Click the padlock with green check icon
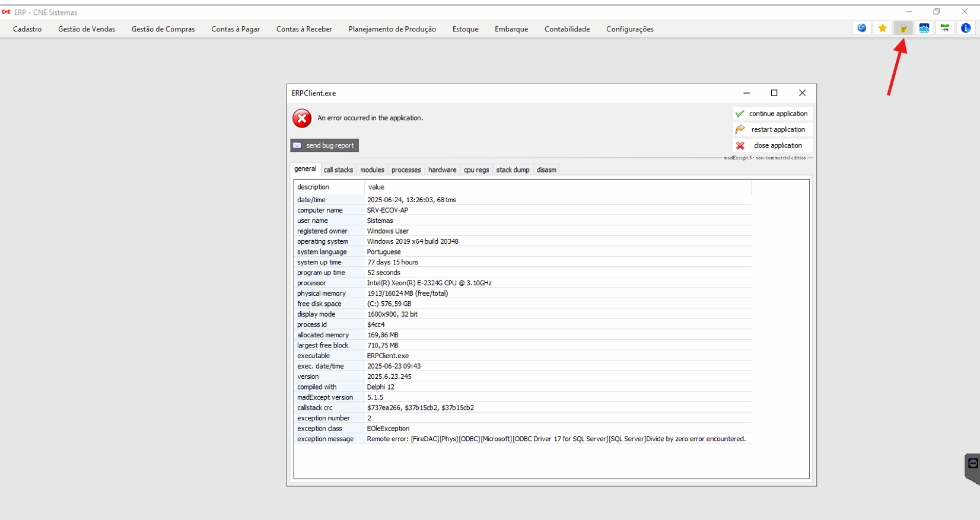The height and width of the screenshot is (520, 980). point(903,28)
